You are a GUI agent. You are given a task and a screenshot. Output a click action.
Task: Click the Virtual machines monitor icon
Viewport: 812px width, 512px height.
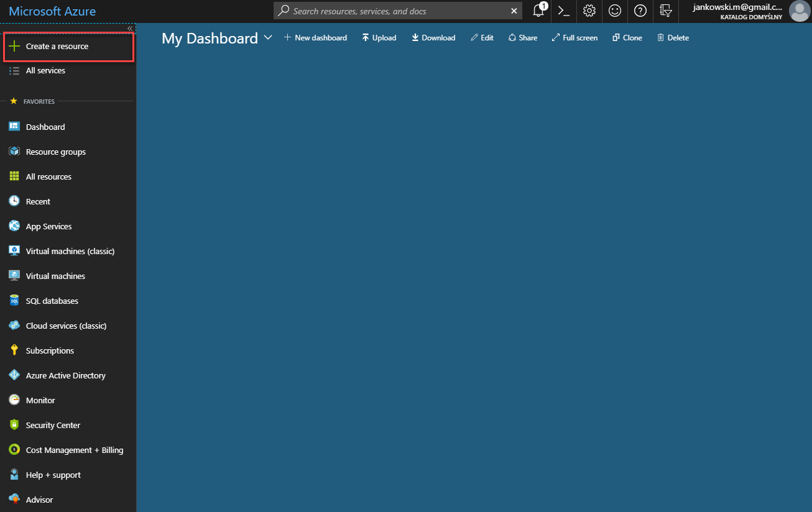pyautogui.click(x=14, y=276)
